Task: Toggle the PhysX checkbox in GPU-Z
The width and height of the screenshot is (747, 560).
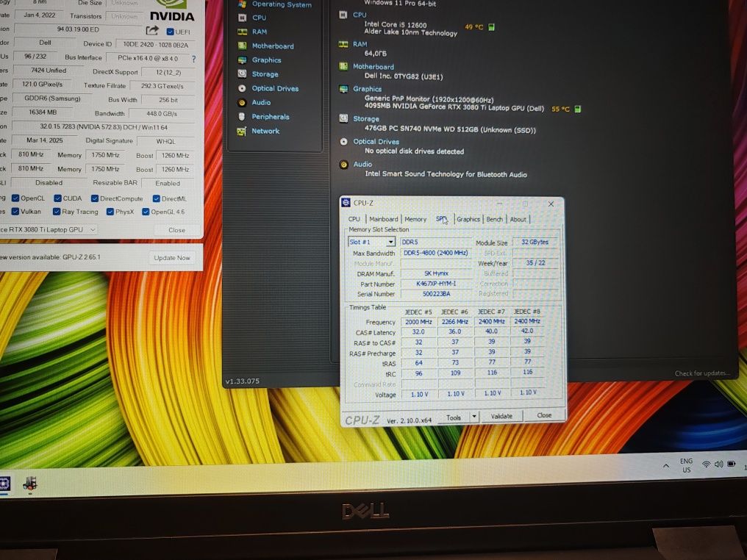Action: (x=110, y=212)
